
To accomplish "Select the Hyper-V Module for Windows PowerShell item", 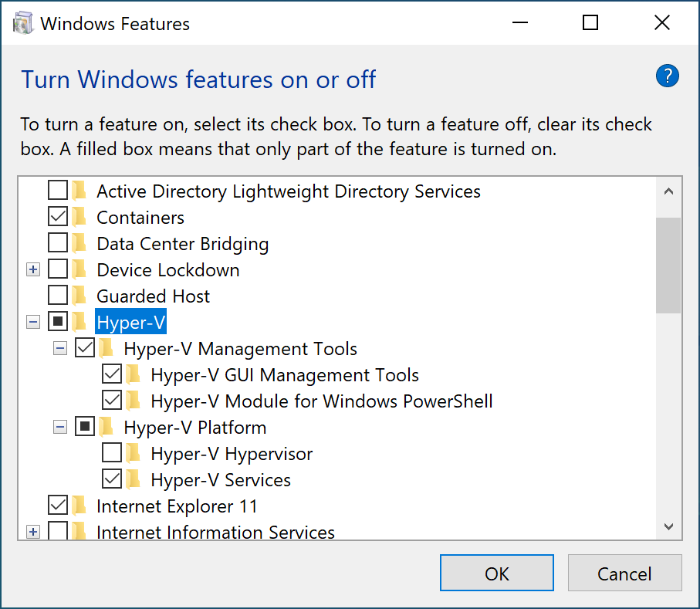I will tap(321, 401).
